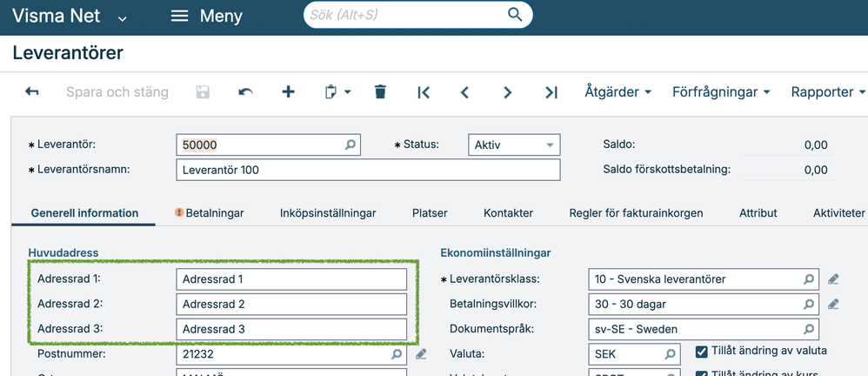
Task: Expand the Förfrågningar menu
Action: point(721,91)
